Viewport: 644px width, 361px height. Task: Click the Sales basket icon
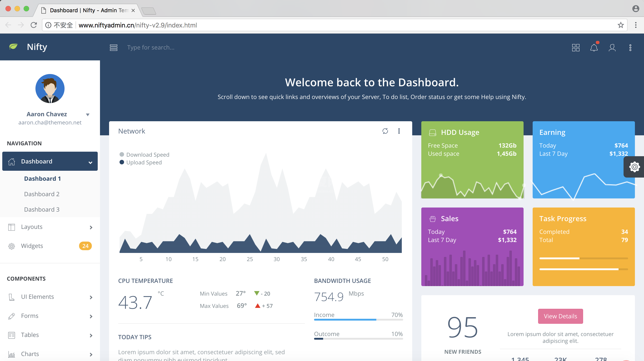tap(432, 219)
